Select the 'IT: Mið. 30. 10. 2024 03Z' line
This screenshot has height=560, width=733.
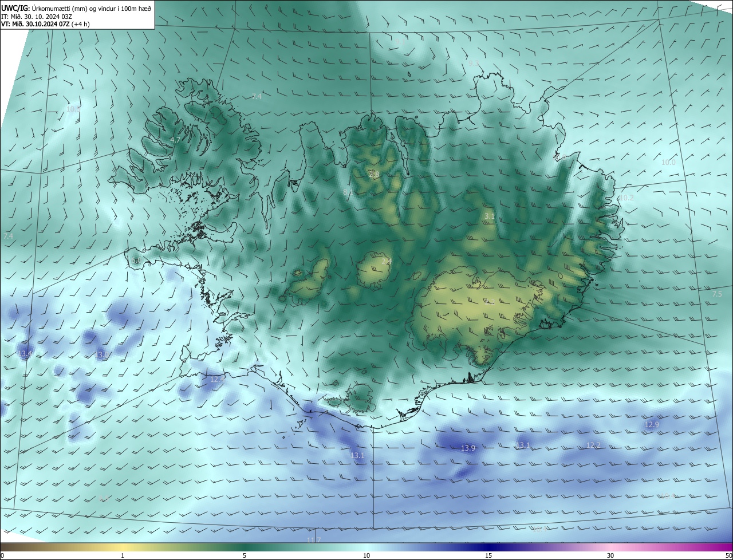37,16
